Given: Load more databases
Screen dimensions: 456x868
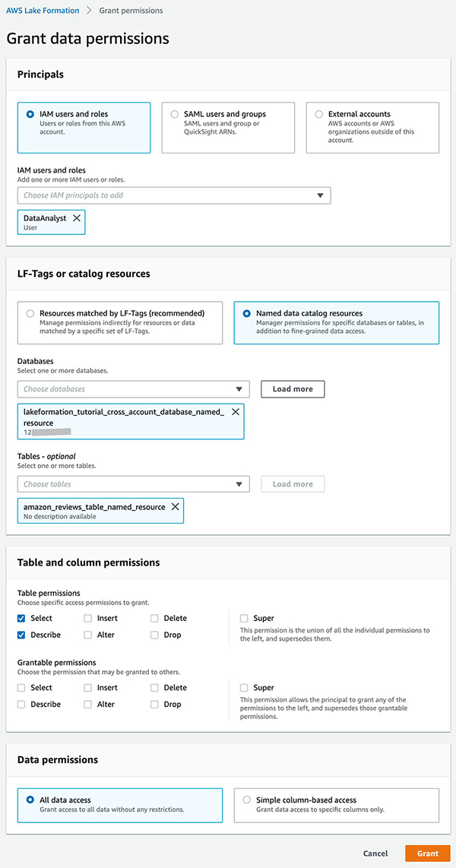Looking at the screenshot, I should coord(293,389).
